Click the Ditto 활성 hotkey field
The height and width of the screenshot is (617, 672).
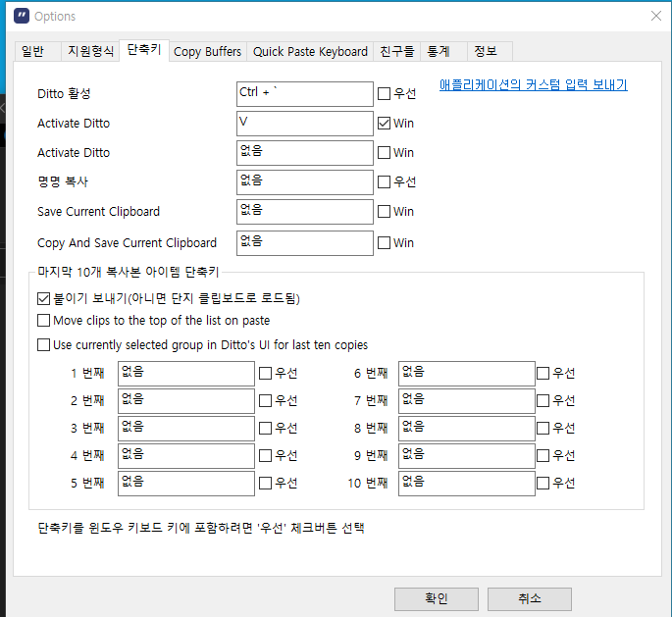[x=305, y=94]
